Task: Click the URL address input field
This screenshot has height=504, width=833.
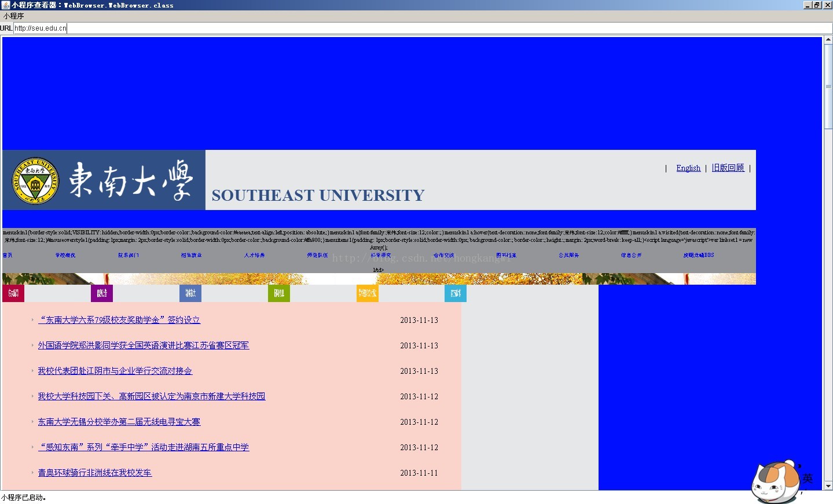Action: tap(423, 28)
